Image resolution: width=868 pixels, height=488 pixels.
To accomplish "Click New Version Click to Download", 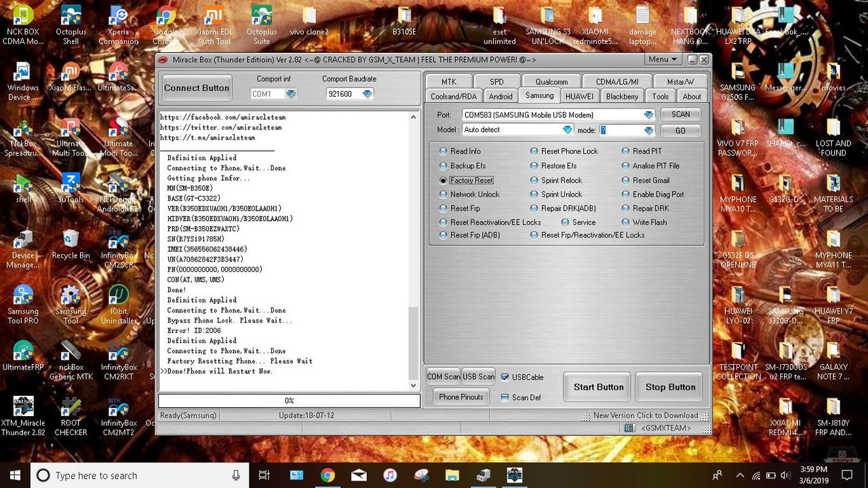I will click(x=646, y=415).
